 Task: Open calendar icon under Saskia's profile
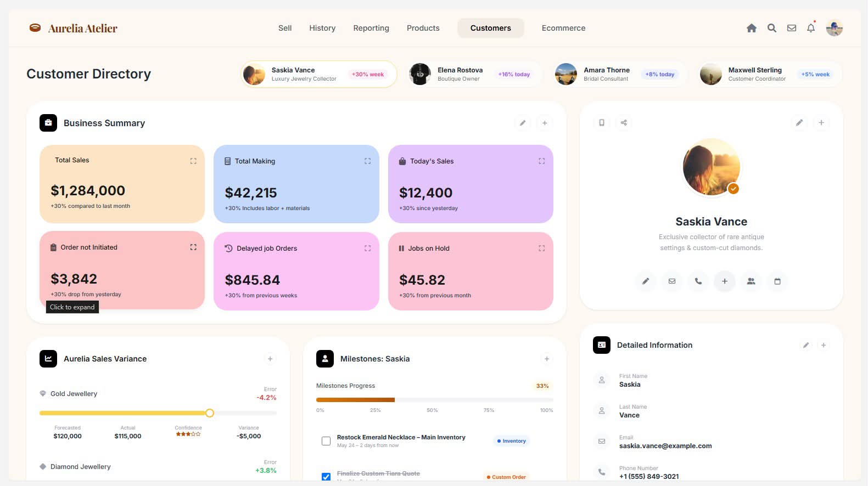point(777,281)
